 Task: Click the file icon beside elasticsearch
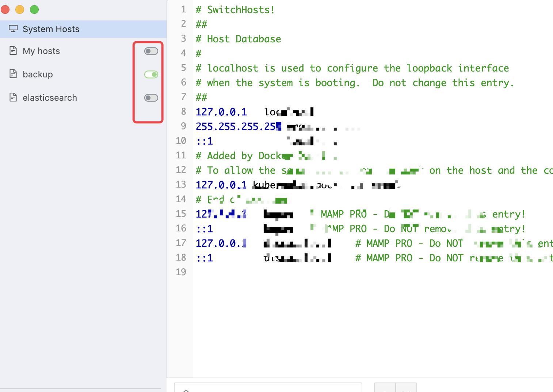[x=13, y=97]
